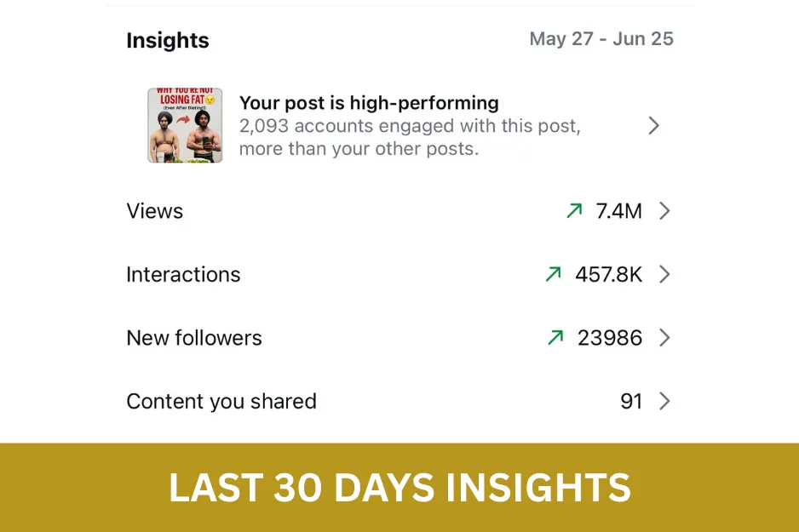
Task: Open the Interactions chevron arrow
Action: [x=664, y=274]
